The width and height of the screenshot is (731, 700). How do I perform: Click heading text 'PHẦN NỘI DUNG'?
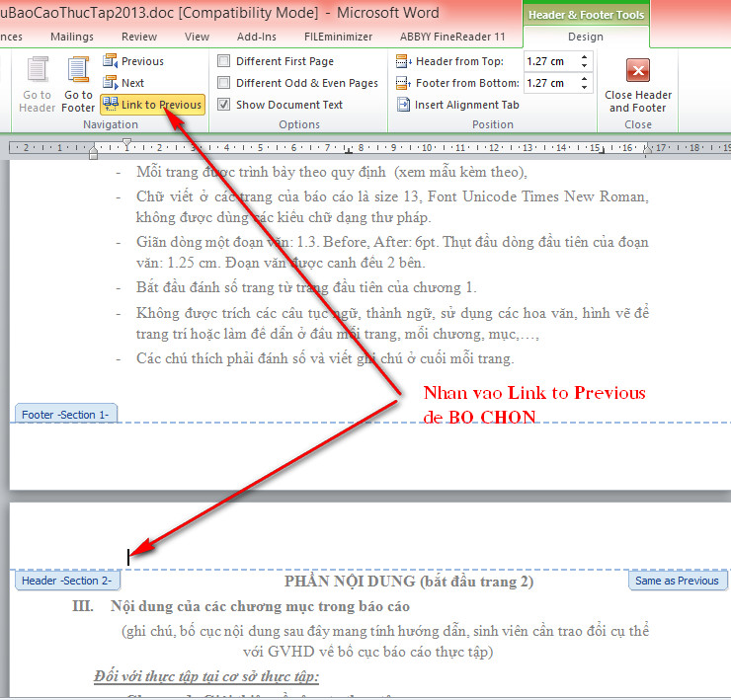pos(350,582)
